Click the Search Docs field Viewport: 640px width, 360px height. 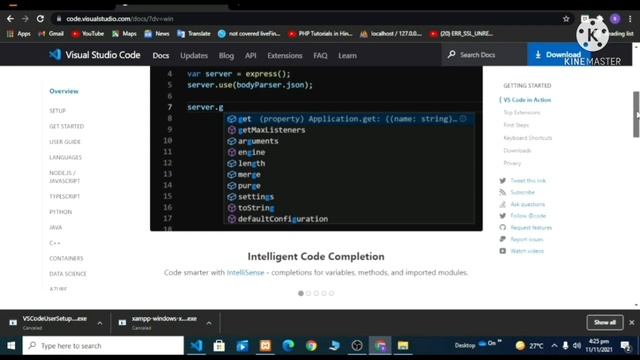click(484, 55)
